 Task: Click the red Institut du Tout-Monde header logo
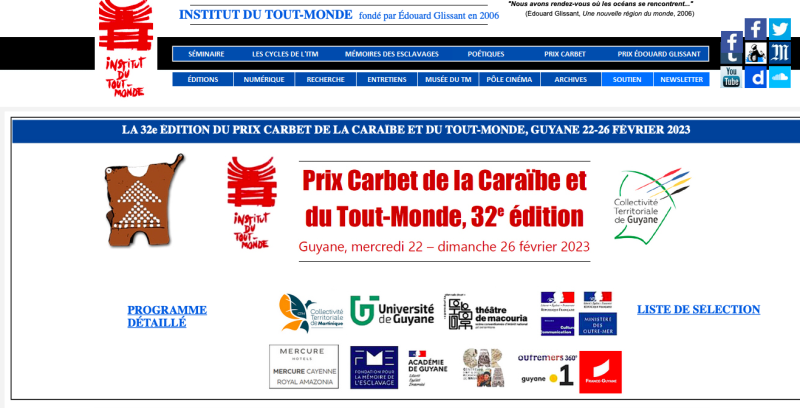(x=126, y=49)
